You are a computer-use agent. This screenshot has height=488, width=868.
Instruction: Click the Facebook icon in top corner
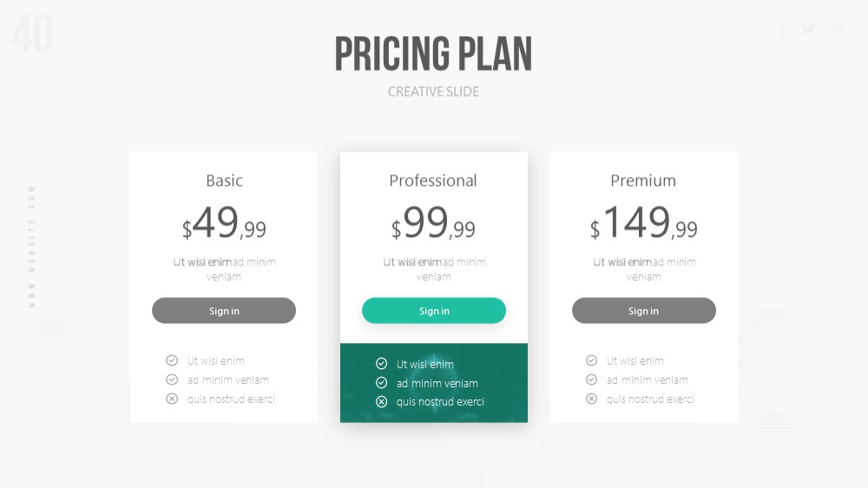783,29
